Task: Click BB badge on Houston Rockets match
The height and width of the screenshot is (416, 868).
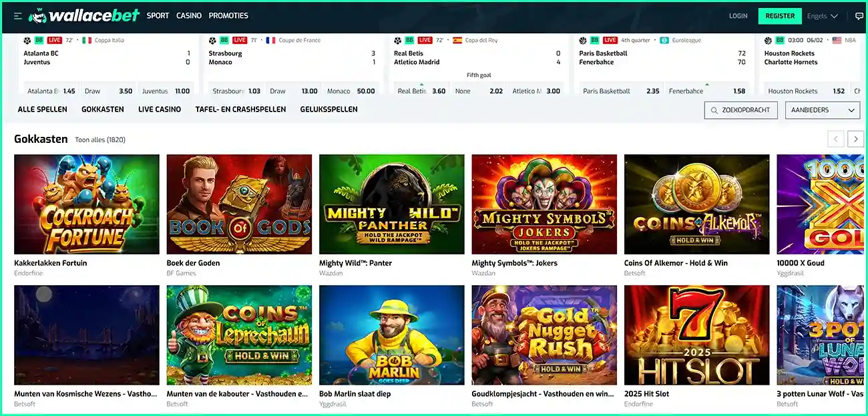Action: pyautogui.click(x=780, y=40)
